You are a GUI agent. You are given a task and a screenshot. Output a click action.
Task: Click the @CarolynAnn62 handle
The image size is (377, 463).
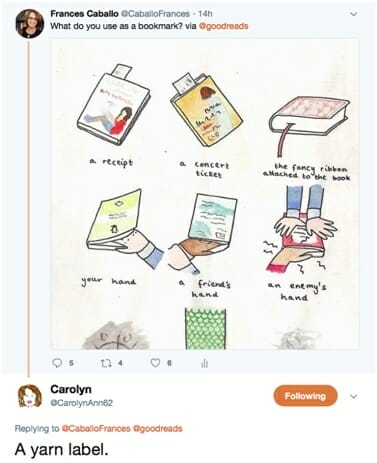(x=82, y=403)
